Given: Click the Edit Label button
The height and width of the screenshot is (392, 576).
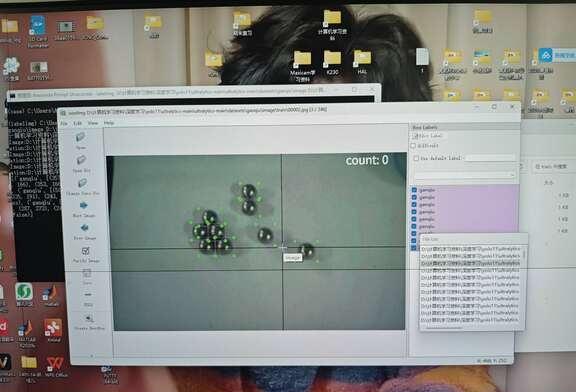Looking at the screenshot, I should pyautogui.click(x=427, y=136).
